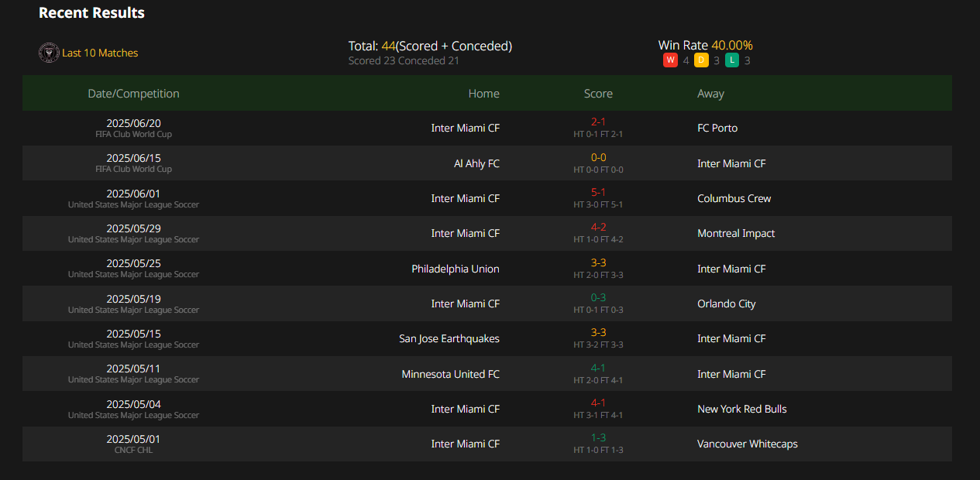Click Major League Soccer label under 2025/06/01

[133, 204]
